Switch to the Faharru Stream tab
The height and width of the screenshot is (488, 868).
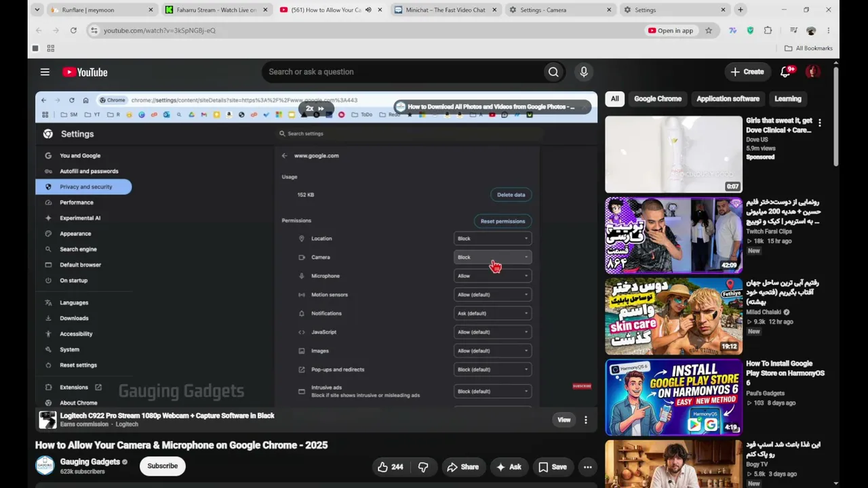tap(217, 10)
